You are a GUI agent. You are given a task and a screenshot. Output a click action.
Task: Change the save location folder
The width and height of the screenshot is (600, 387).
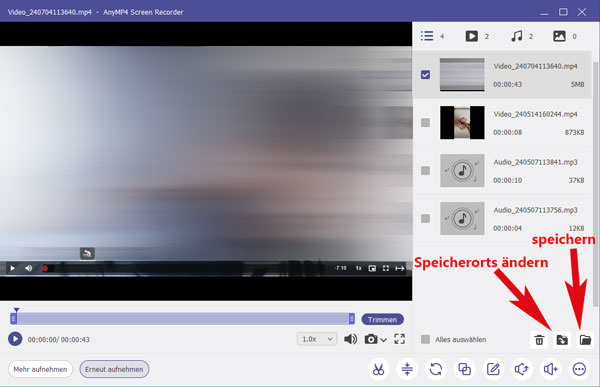click(x=562, y=340)
